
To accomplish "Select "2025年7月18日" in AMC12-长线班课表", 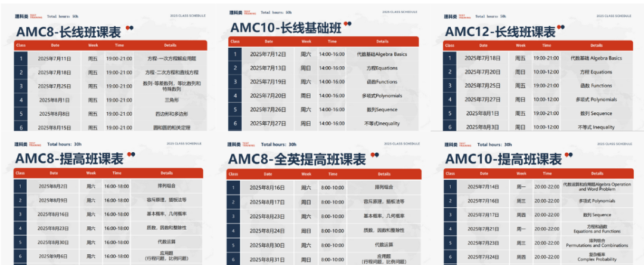I will click(x=482, y=58).
